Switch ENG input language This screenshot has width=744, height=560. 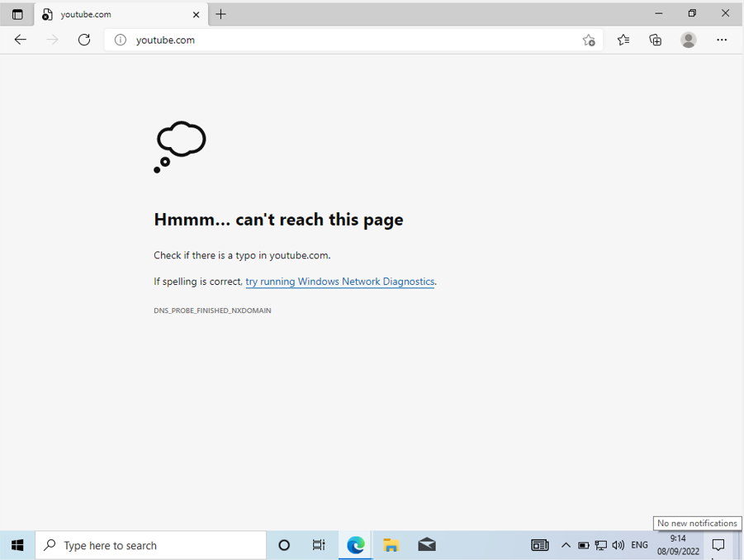(639, 545)
